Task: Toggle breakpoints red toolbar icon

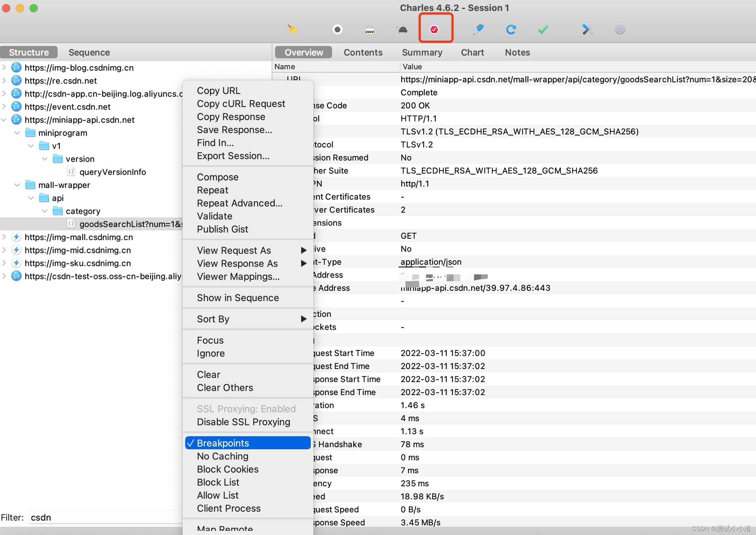Action: point(434,29)
